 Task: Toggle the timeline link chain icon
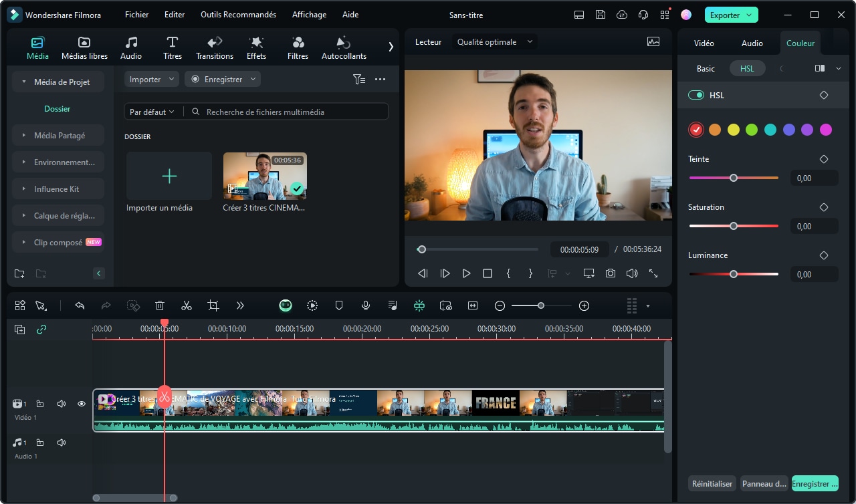tap(41, 330)
